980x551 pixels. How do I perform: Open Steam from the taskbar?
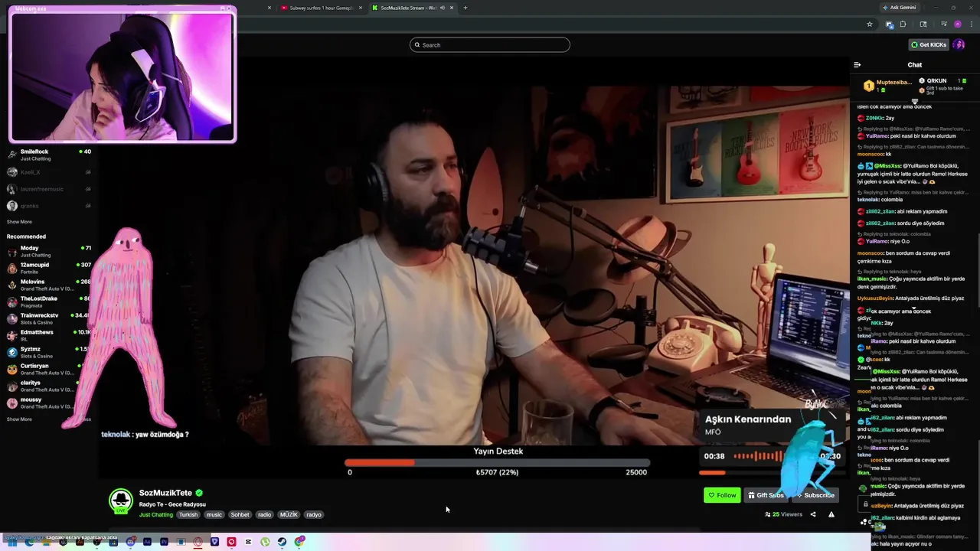(x=282, y=542)
